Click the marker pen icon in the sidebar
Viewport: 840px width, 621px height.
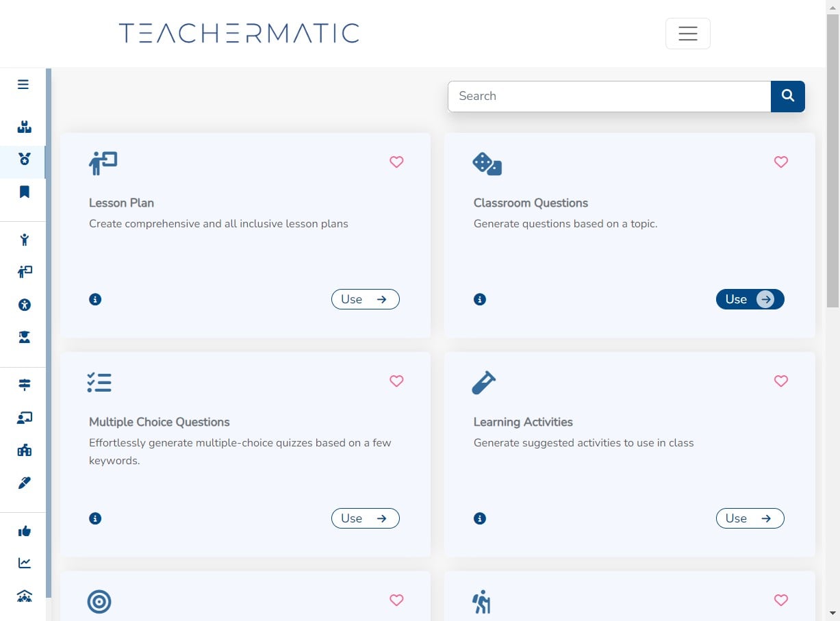[x=25, y=483]
